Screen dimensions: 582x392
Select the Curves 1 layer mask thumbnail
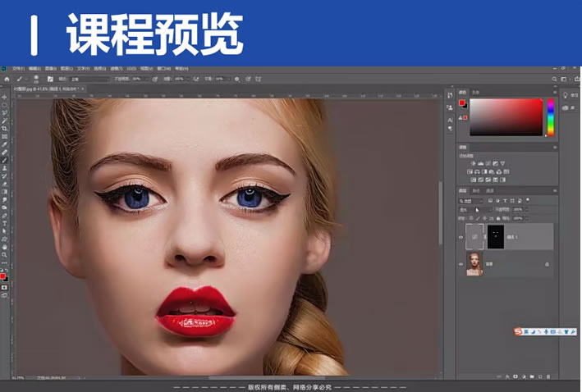click(x=496, y=237)
